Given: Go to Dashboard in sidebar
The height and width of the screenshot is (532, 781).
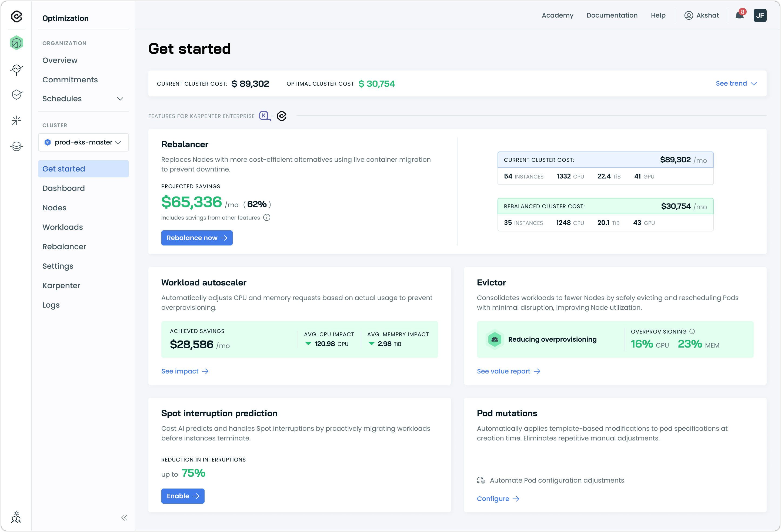Looking at the screenshot, I should click(64, 188).
